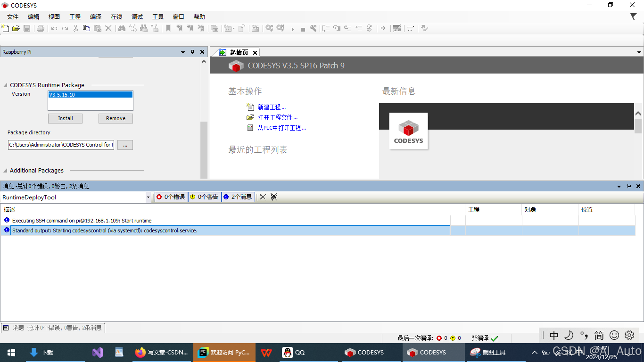Open the 窗口 menu

coord(179,17)
